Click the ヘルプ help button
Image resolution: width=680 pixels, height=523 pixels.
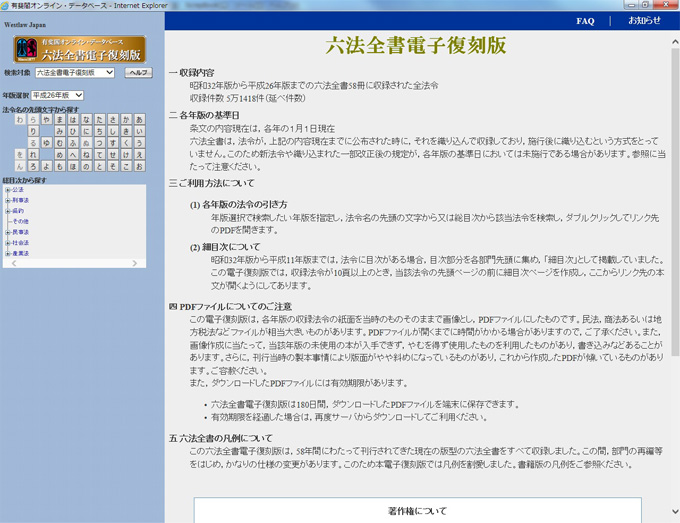139,72
